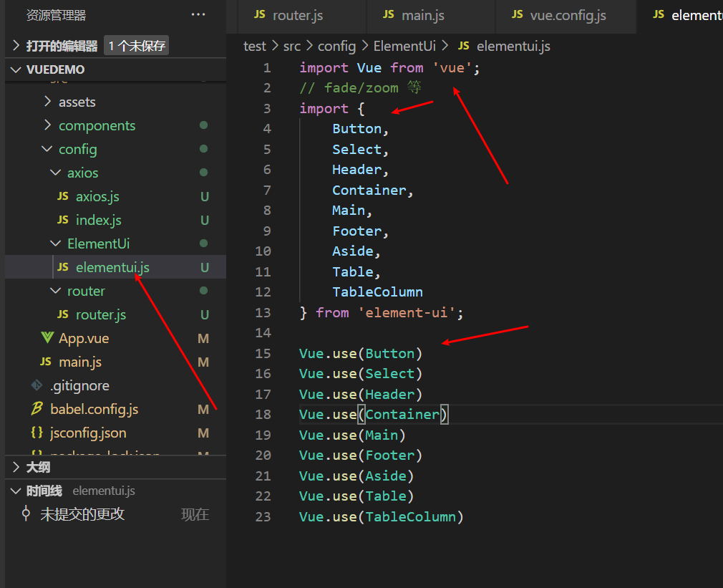Collapse the router folder
The image size is (723, 588).
tap(55, 291)
